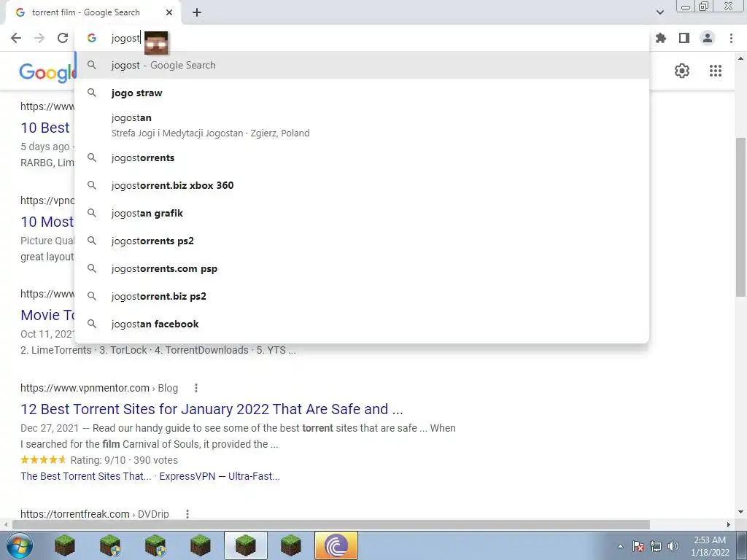This screenshot has width=747, height=560.
Task: Click the scroll up arrow of vertical scrollbar
Action: click(740, 59)
